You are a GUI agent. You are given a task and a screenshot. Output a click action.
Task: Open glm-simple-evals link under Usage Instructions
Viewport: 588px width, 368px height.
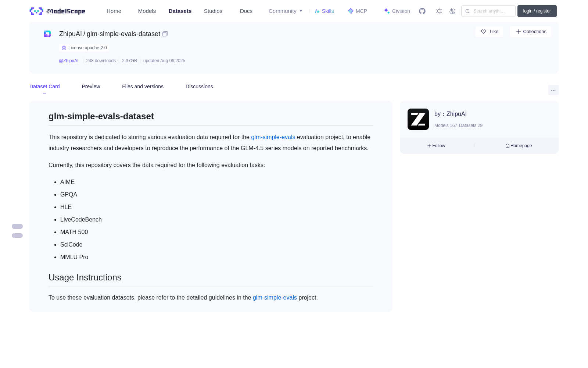[x=275, y=297]
